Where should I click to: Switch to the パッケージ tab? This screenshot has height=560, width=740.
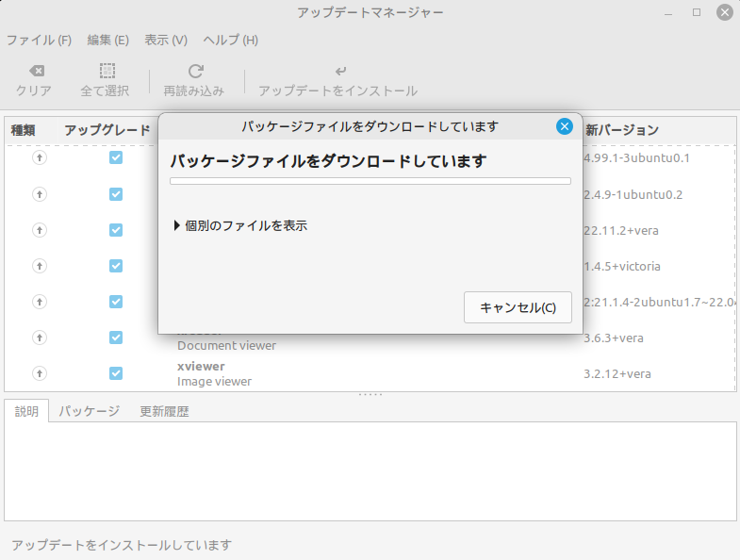[90, 411]
